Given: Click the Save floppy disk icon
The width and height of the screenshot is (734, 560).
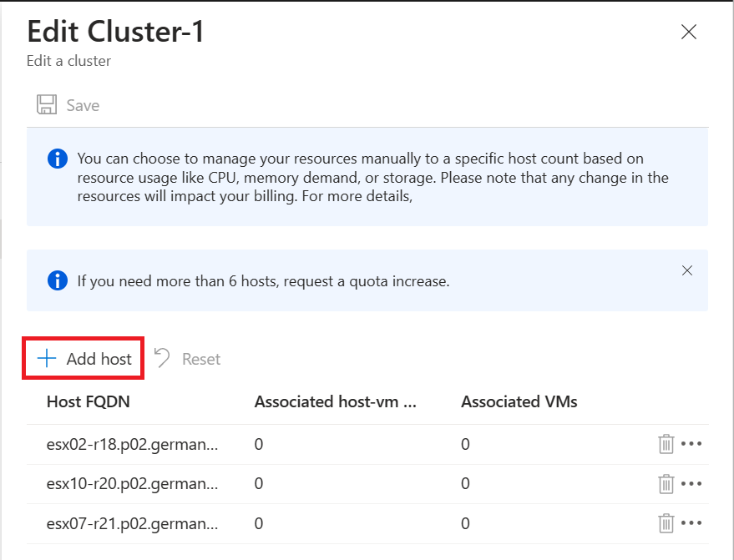Looking at the screenshot, I should pyautogui.click(x=47, y=105).
